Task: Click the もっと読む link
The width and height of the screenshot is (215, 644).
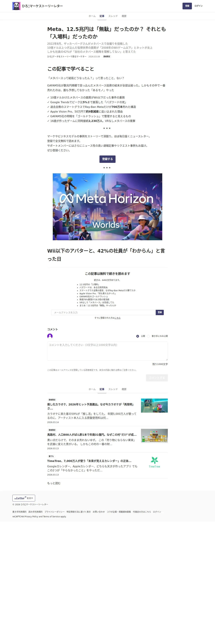Action: coord(54,483)
